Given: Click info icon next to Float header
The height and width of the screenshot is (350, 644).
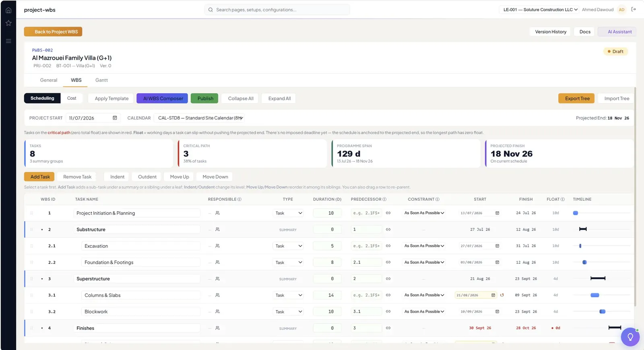Looking at the screenshot, I should tap(562, 199).
